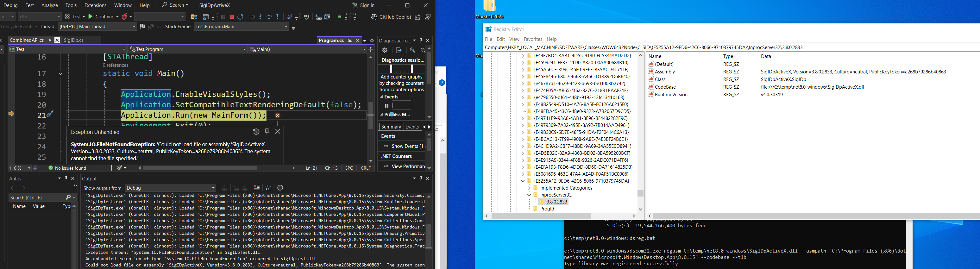The height and width of the screenshot is (269, 980).
Task: Click the Break All pause icon
Action: tap(223, 17)
